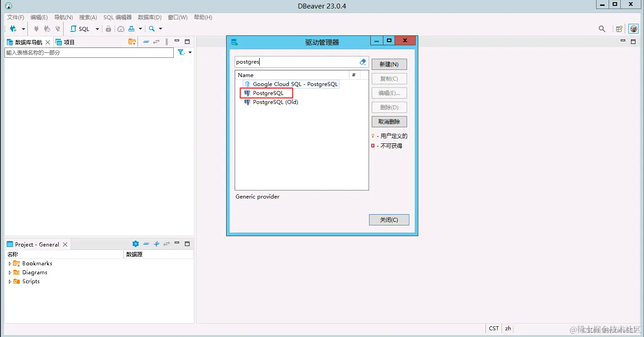The height and width of the screenshot is (337, 644).
Task: Close the 数据库导航 tab
Action: coord(48,42)
